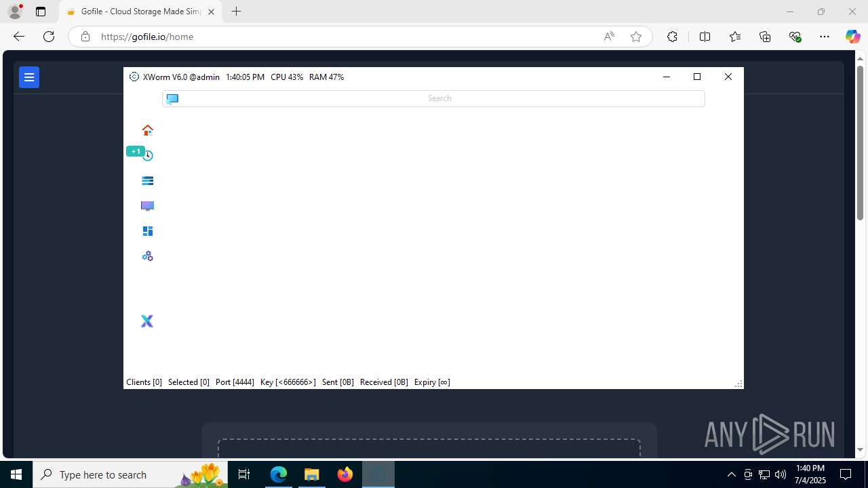Image resolution: width=868 pixels, height=488 pixels.
Task: Click the computer icon in XWorm search bar
Action: pyautogui.click(x=172, y=98)
